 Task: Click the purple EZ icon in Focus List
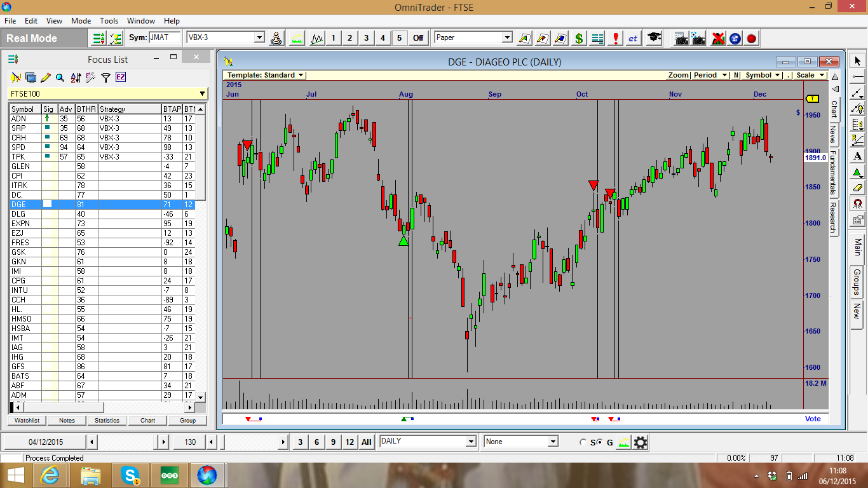121,78
